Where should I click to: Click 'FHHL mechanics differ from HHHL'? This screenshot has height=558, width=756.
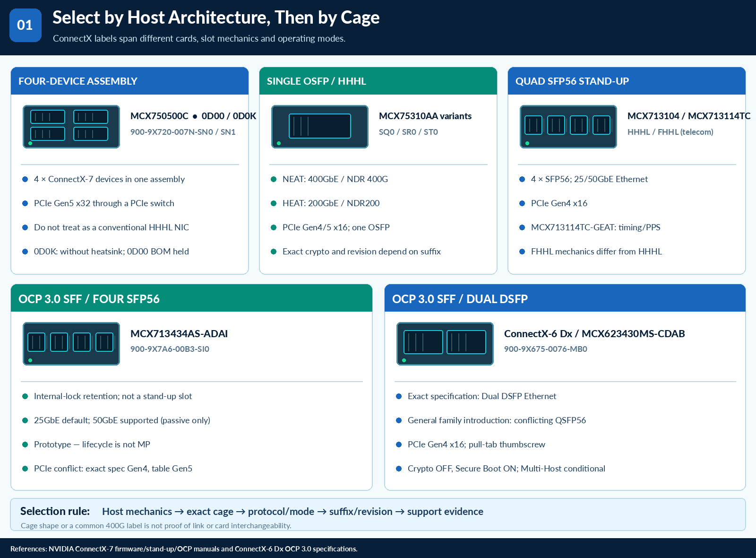coord(596,252)
